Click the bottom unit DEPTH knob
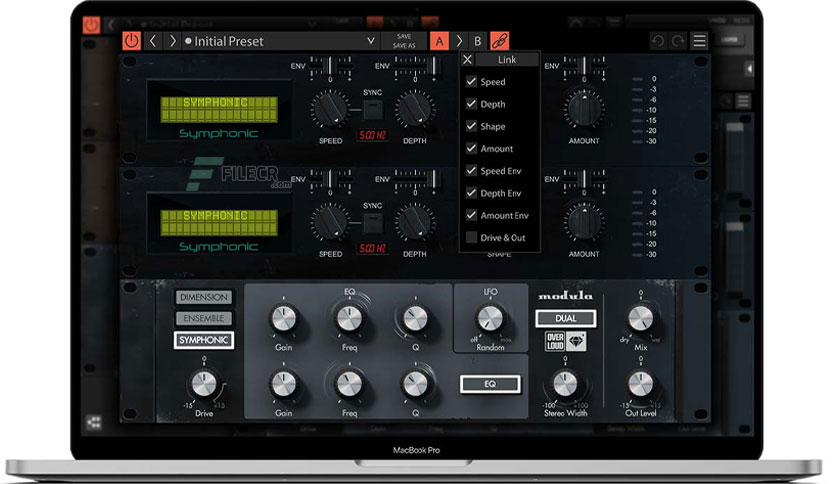 tap(414, 222)
